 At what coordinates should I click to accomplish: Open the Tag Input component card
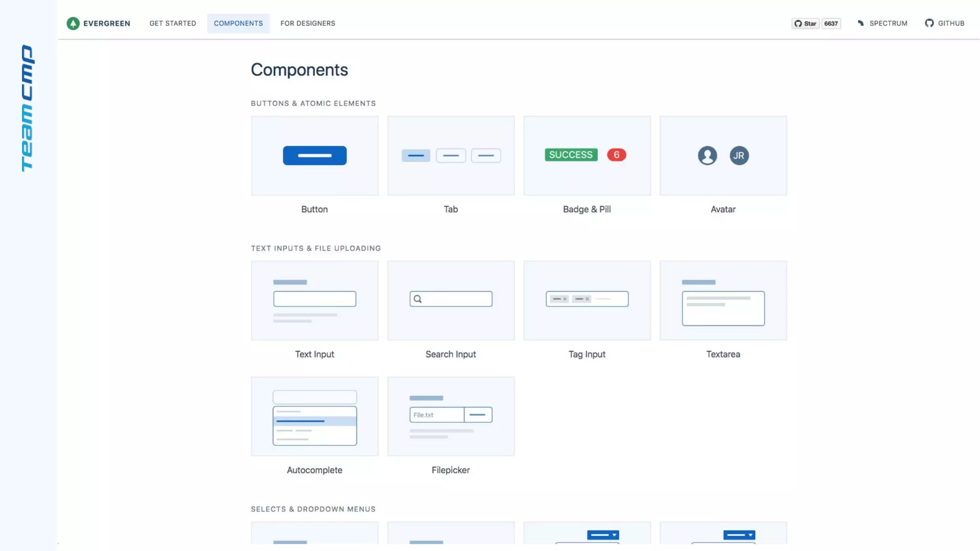point(587,301)
